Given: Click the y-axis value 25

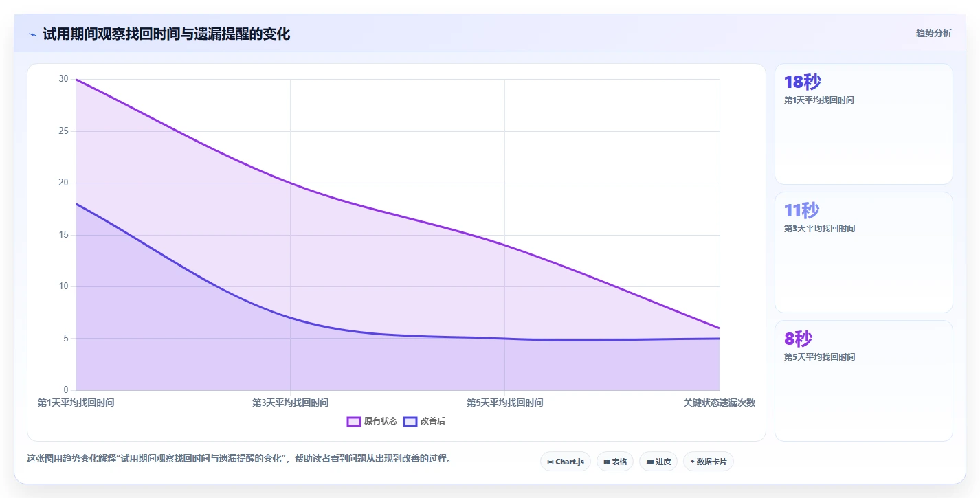Looking at the screenshot, I should [x=64, y=131].
